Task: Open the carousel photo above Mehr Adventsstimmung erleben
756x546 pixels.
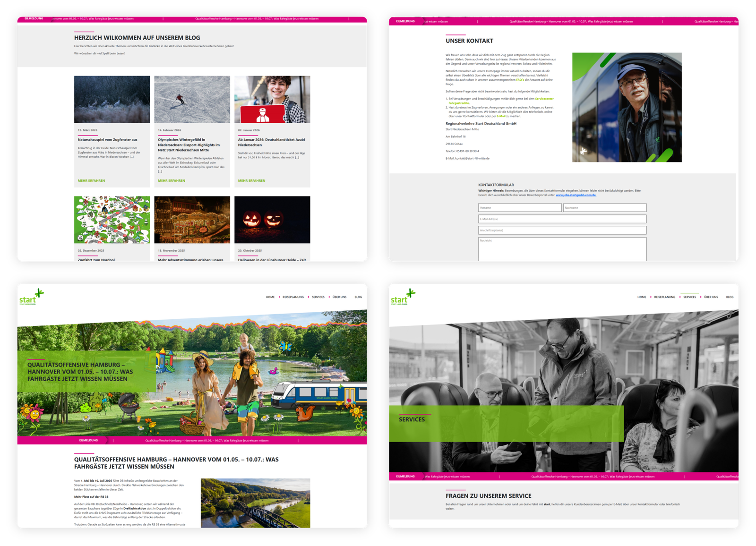Action: [x=192, y=220]
